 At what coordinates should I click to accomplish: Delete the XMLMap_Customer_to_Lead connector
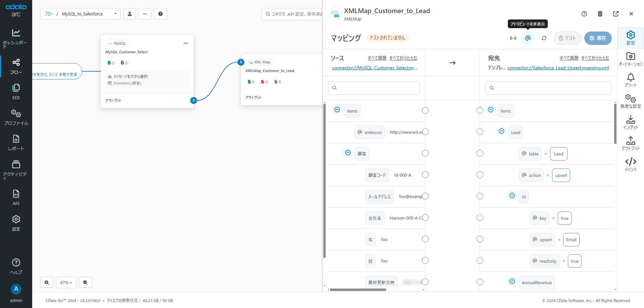coord(600,14)
